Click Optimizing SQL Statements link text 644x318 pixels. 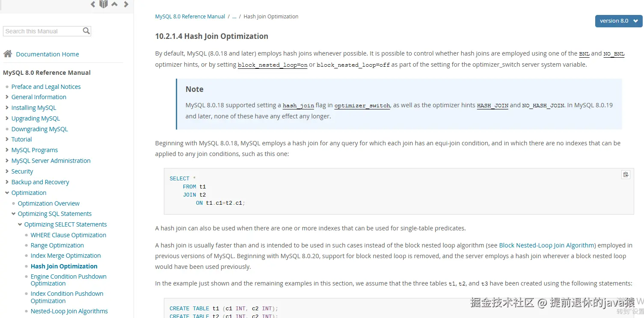pyautogui.click(x=55, y=214)
